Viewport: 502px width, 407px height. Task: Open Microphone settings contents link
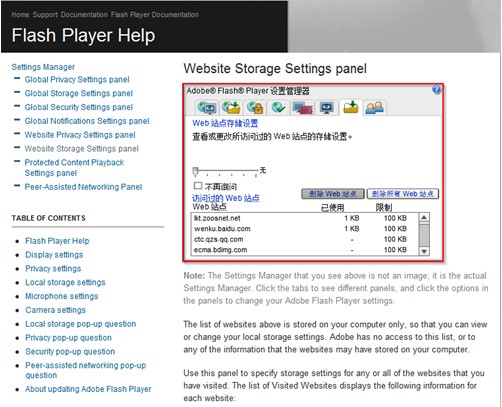62,296
